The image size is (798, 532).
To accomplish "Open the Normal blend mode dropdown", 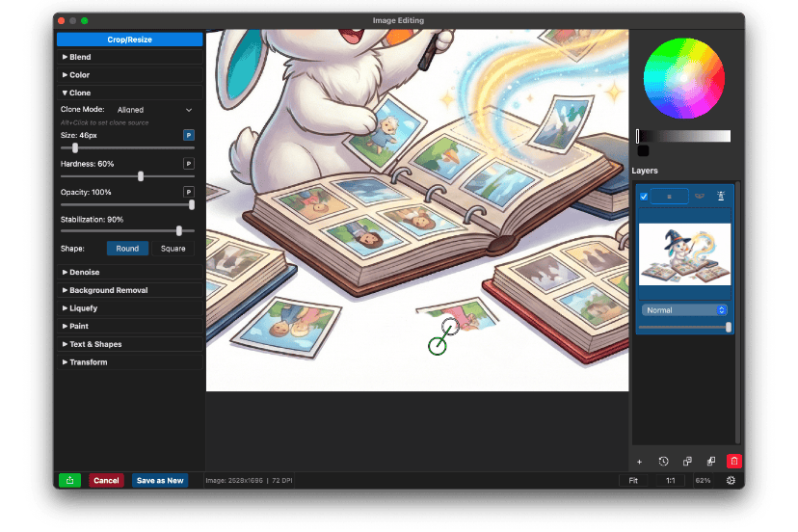I will pyautogui.click(x=684, y=310).
